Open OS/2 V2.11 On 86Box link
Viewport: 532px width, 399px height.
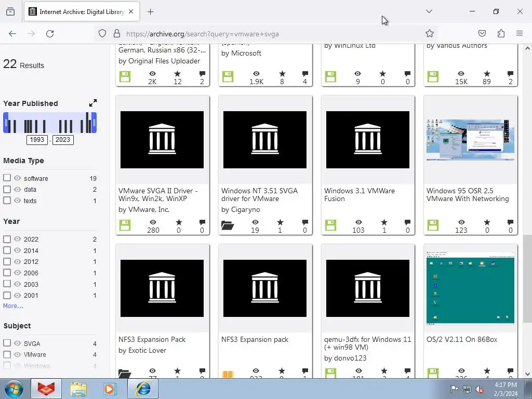pyautogui.click(x=462, y=339)
